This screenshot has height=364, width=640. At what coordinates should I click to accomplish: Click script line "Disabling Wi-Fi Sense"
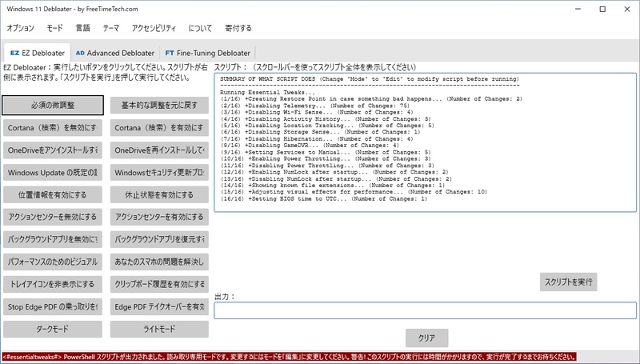(x=317, y=112)
